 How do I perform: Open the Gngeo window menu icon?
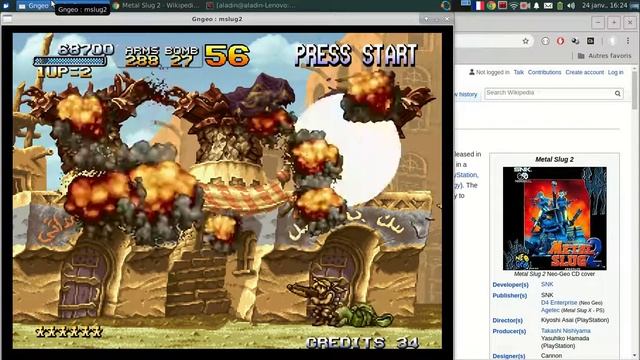coord(7,18)
